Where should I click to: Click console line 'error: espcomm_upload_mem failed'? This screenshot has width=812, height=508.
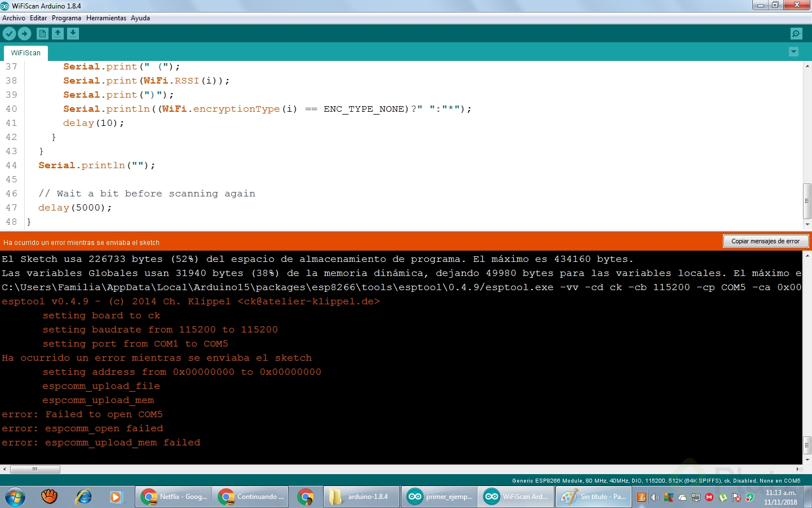[101, 443]
